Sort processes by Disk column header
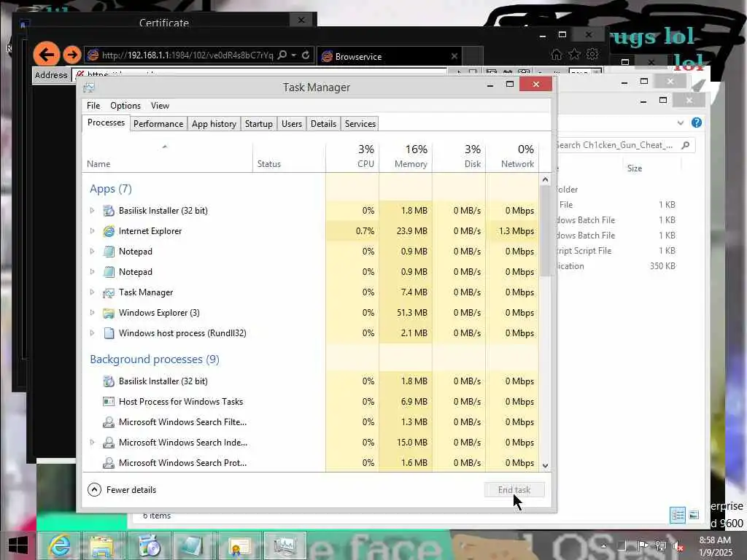 pos(460,156)
